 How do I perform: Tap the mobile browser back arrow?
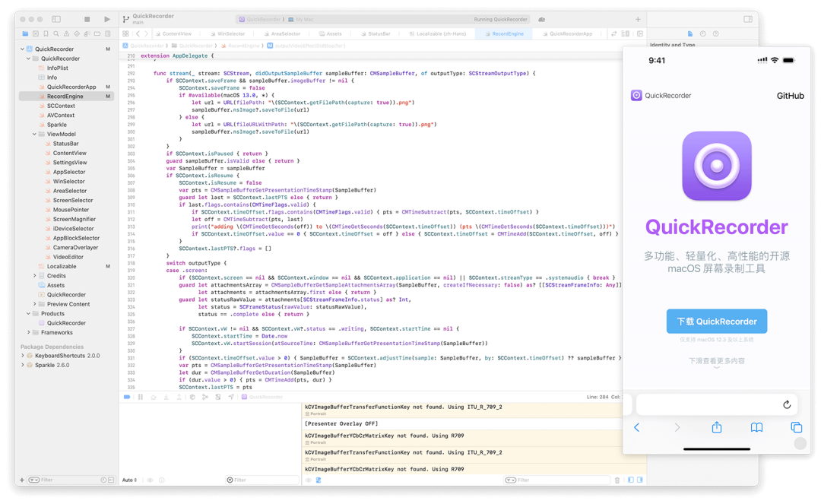[x=637, y=427]
